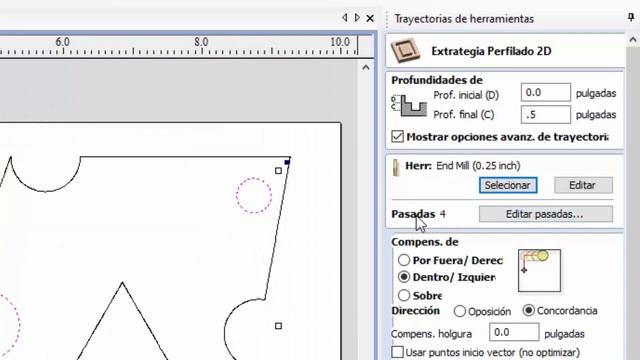This screenshot has width=640, height=360.
Task: Click the End Mill tool icon
Action: coord(396,167)
